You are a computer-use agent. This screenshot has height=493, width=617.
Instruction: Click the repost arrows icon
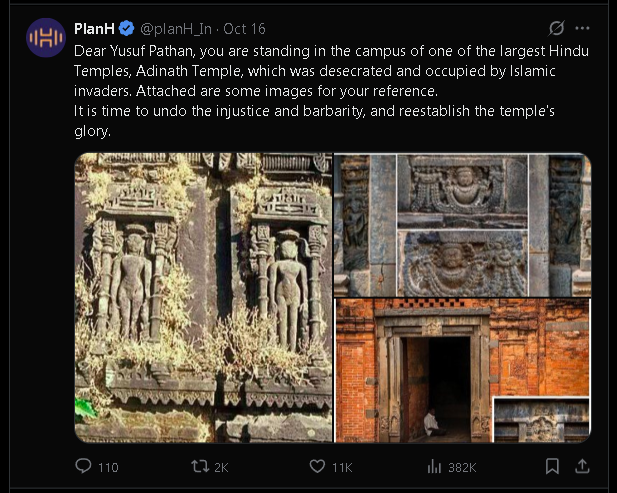coord(200,466)
